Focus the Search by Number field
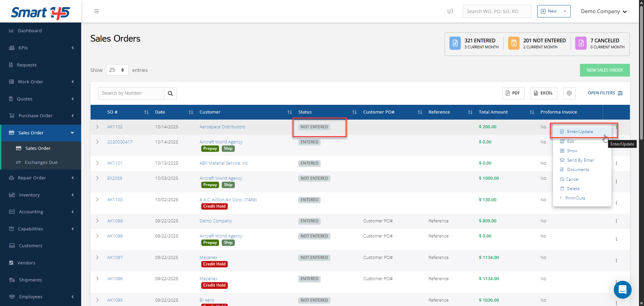Viewport: 644px width, 306px height. pos(131,93)
